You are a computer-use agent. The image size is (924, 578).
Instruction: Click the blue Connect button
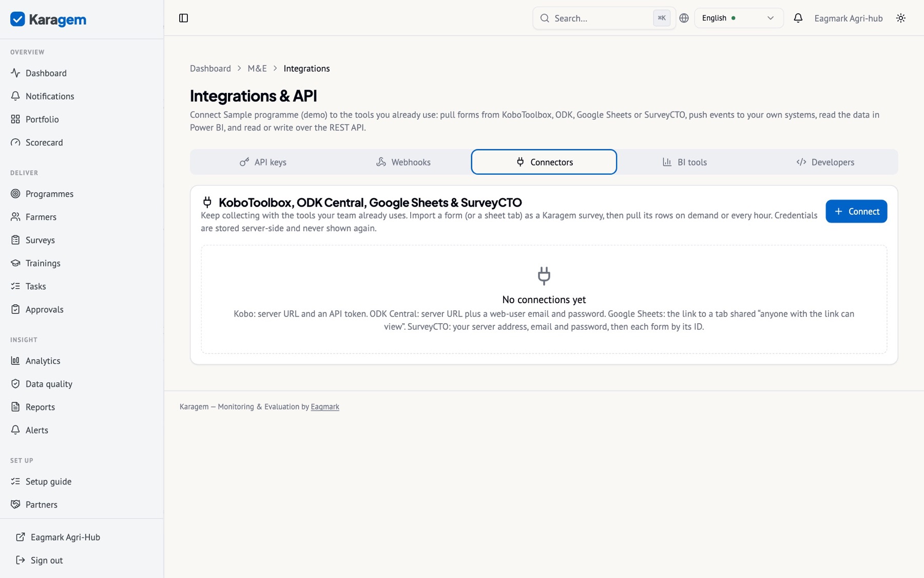[856, 211]
